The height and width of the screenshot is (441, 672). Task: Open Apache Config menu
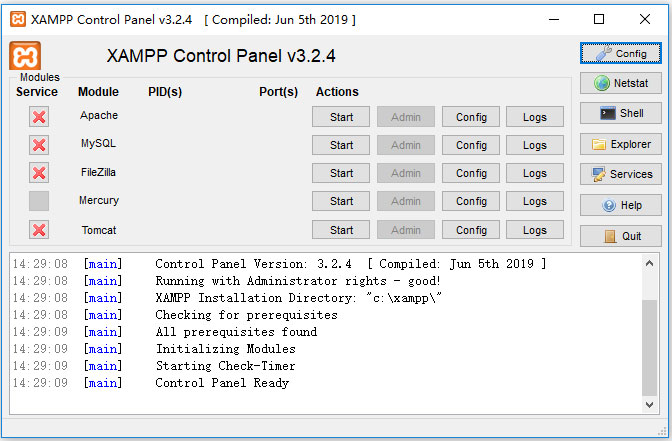point(471,117)
